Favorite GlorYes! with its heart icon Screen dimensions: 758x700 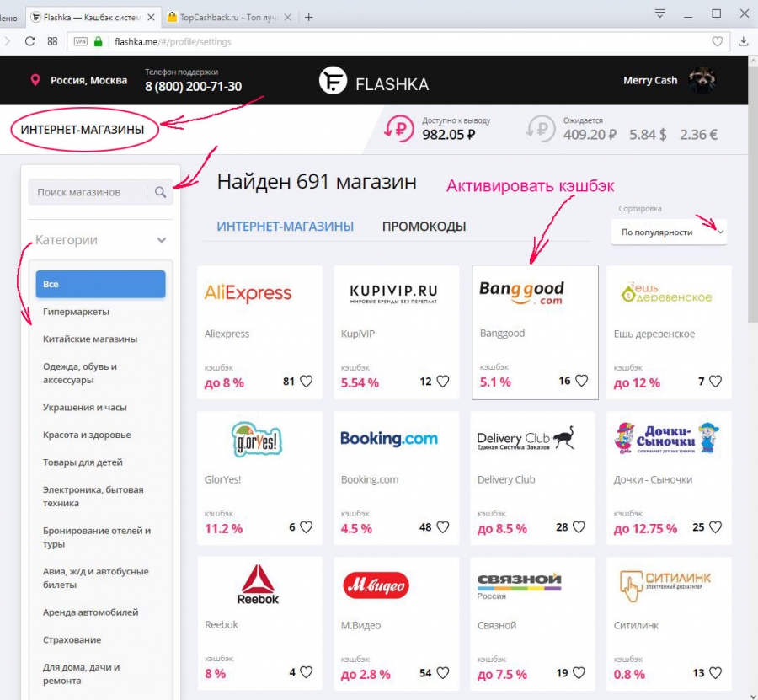tap(306, 527)
